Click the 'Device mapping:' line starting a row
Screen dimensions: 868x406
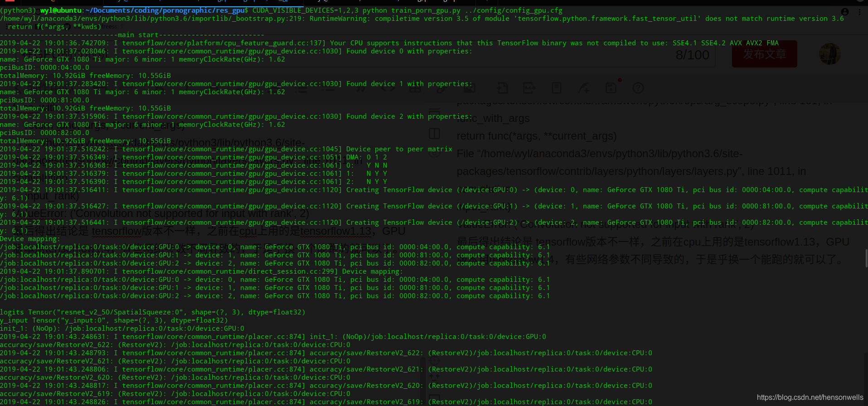pos(30,239)
